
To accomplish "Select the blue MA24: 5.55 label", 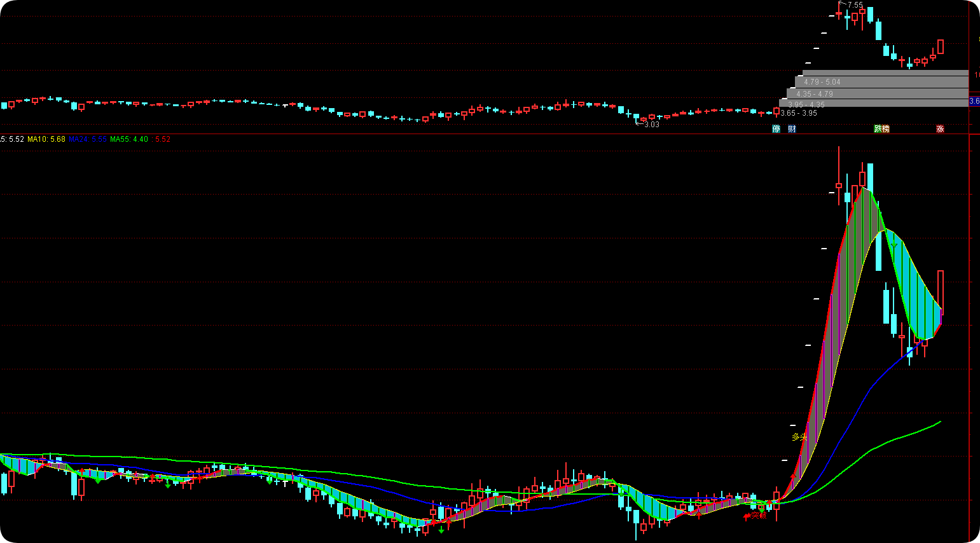I will [x=88, y=139].
